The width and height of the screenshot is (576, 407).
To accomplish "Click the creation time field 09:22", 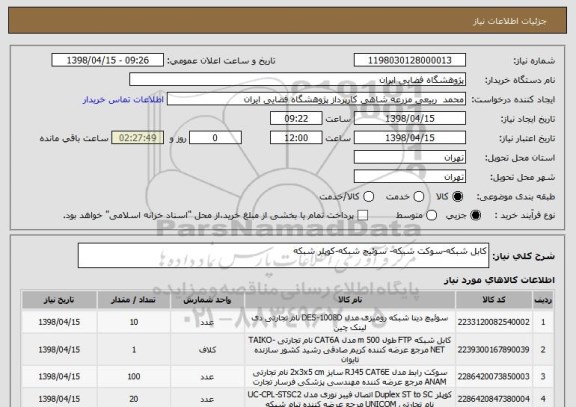I will point(296,118).
